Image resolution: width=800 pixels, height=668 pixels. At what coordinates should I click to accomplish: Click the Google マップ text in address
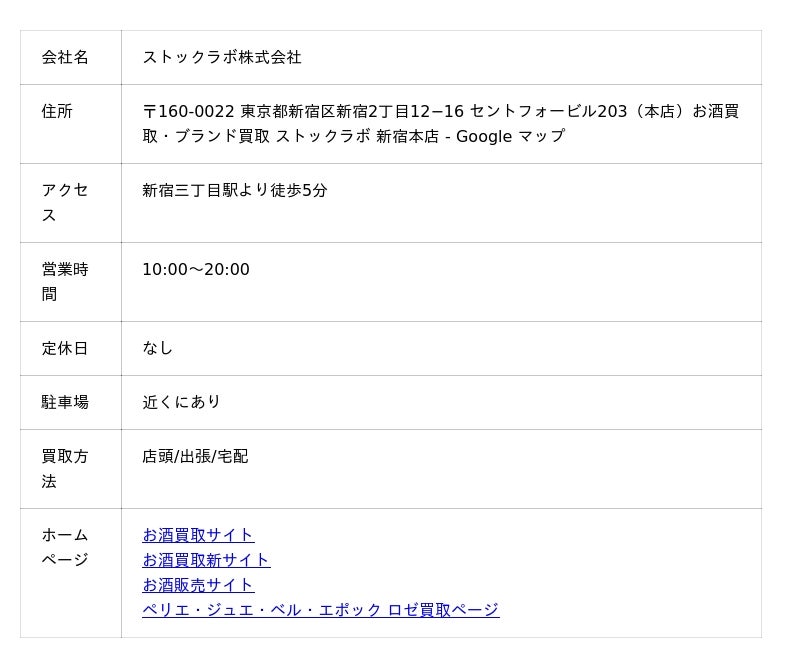(x=510, y=137)
